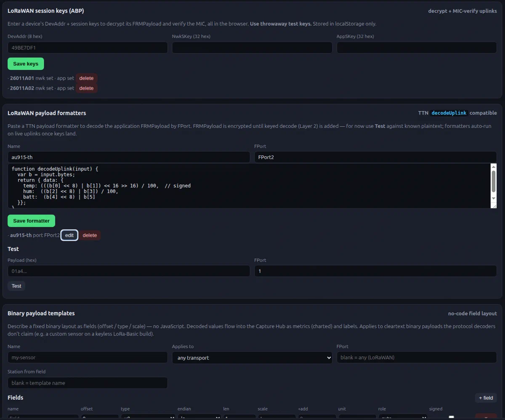Click the code editor scrollbar thumb
Image resolution: width=505 pixels, height=420 pixels.
[494, 181]
